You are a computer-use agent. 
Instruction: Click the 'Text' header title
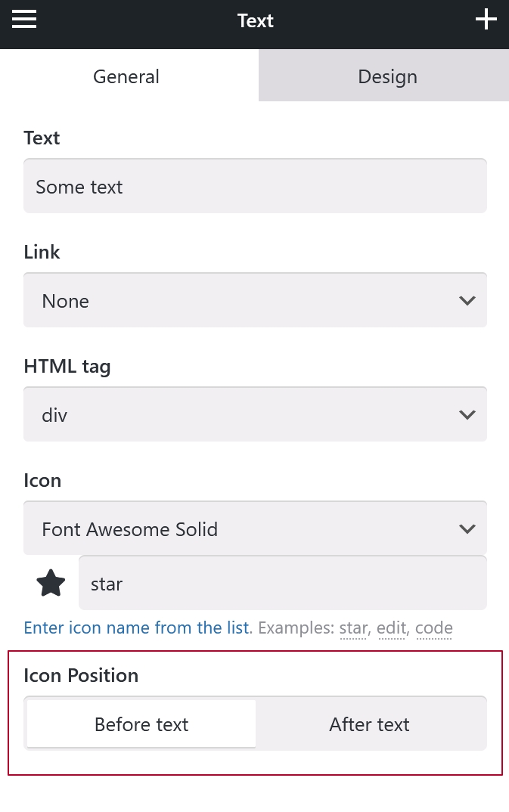coord(255,20)
